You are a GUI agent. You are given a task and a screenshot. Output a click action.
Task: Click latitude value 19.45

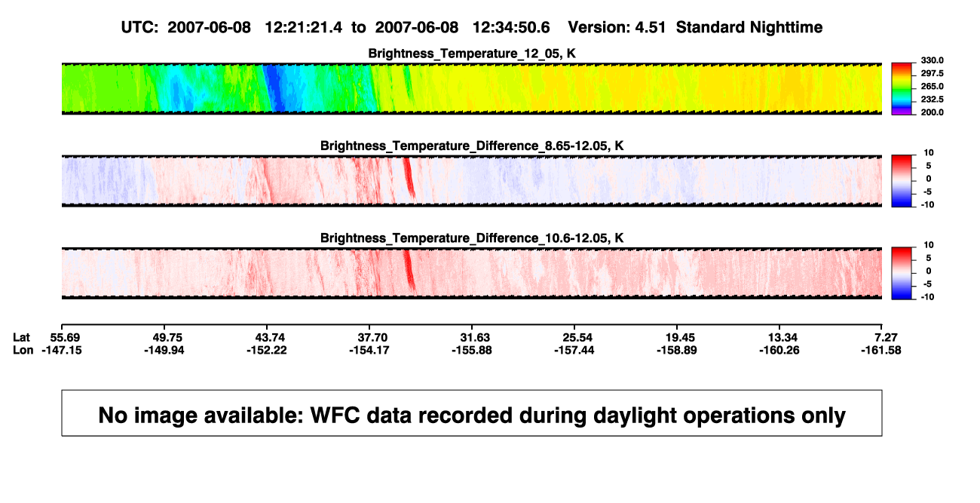(680, 337)
